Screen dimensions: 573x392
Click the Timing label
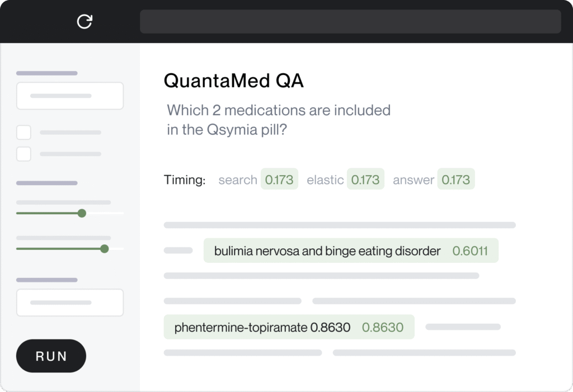(185, 180)
